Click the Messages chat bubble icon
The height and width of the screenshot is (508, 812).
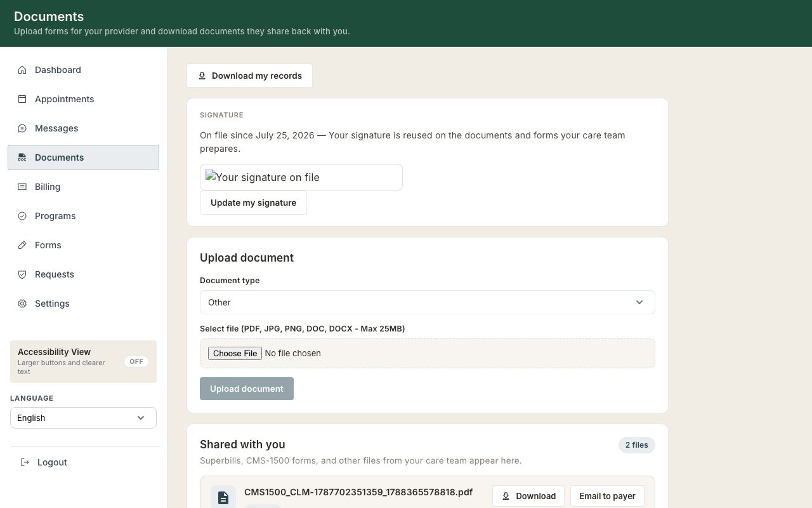[x=22, y=128]
